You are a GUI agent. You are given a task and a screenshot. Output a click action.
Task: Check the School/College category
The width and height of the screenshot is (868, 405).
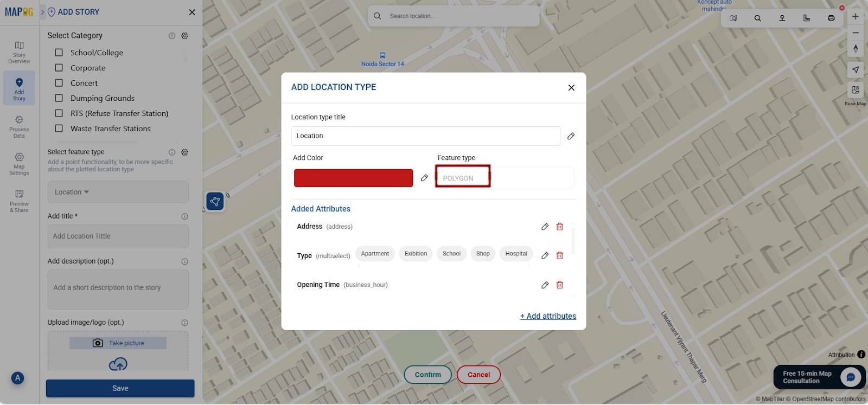(x=59, y=53)
